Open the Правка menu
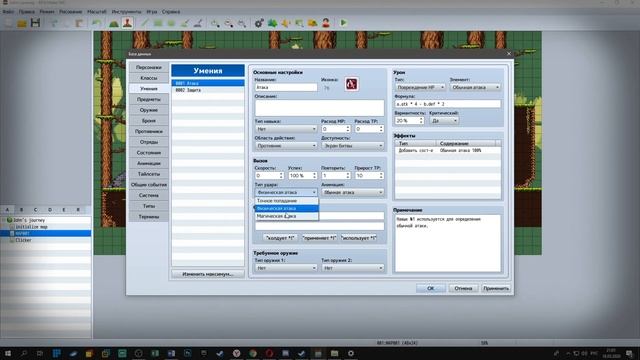640x360 pixels. [x=27, y=11]
